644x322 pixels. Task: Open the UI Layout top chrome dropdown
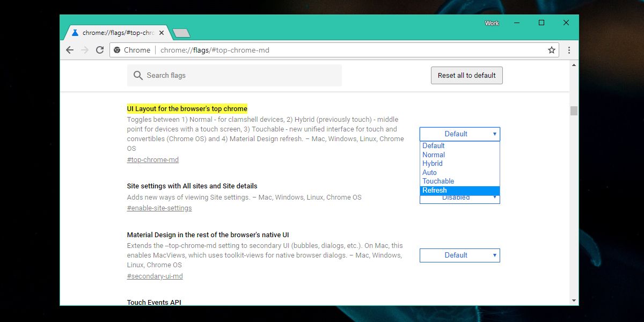coord(460,134)
